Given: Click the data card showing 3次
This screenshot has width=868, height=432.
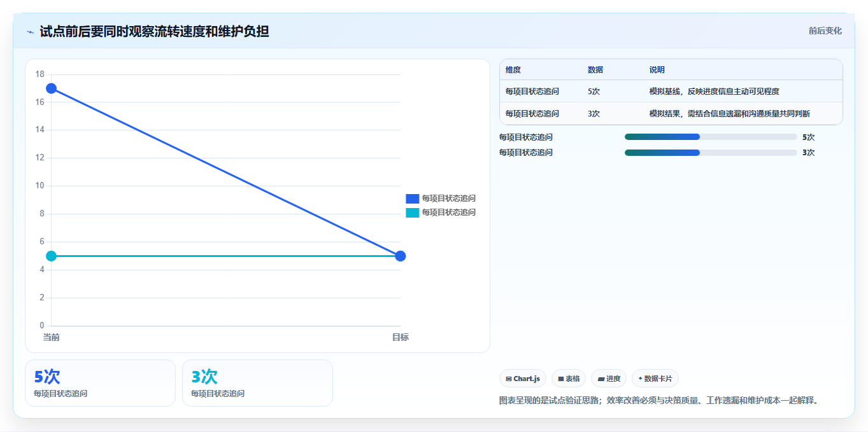Looking at the screenshot, I should point(257,383).
